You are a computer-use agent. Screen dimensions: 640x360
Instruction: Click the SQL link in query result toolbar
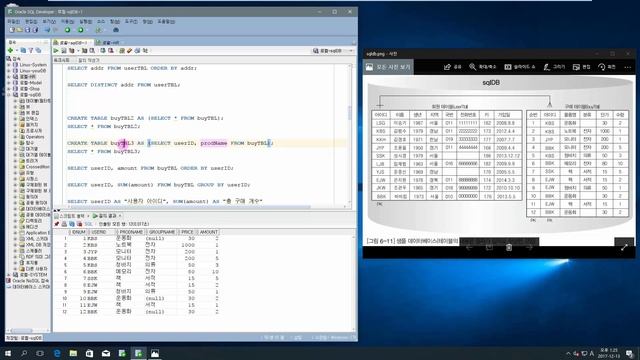pyautogui.click(x=89, y=224)
